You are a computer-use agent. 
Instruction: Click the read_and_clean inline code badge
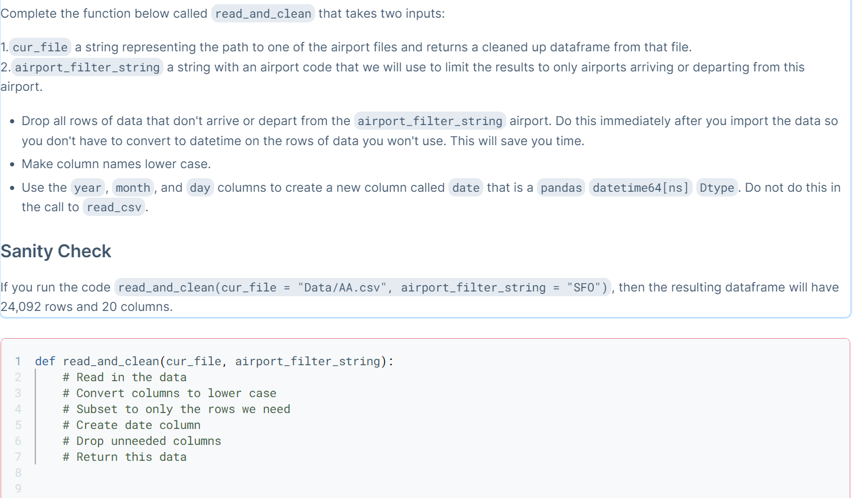coord(263,14)
